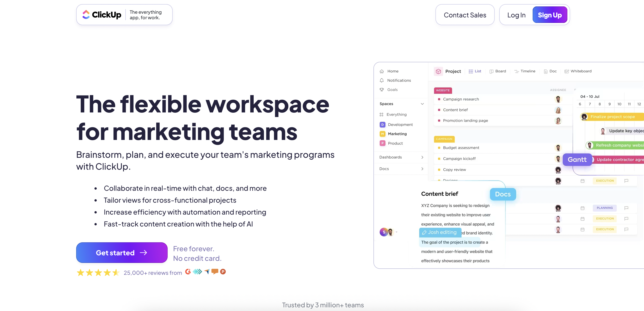This screenshot has width=644, height=311.
Task: Click the orange chat-bubble review icon
Action: click(215, 272)
